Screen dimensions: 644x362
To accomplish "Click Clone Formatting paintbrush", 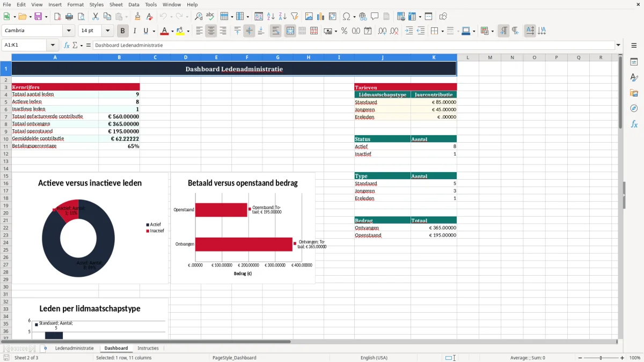I will click(137, 17).
